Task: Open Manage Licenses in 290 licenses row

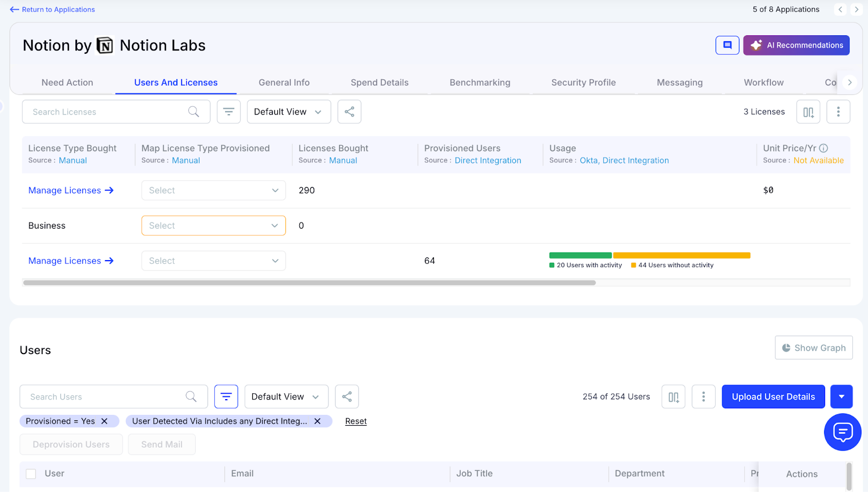Action: coord(71,191)
